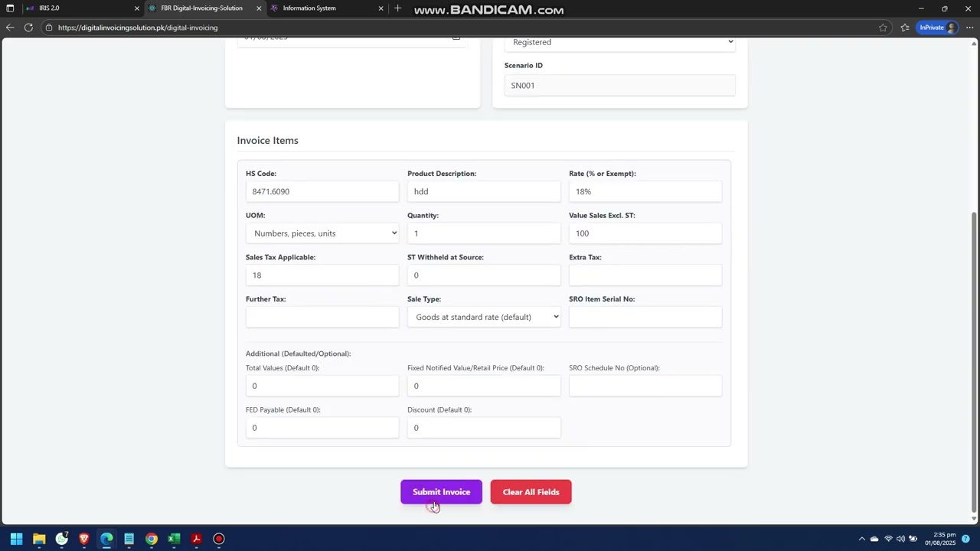This screenshot has height=551, width=980.
Task: Open the favorites list icon
Action: 905,28
